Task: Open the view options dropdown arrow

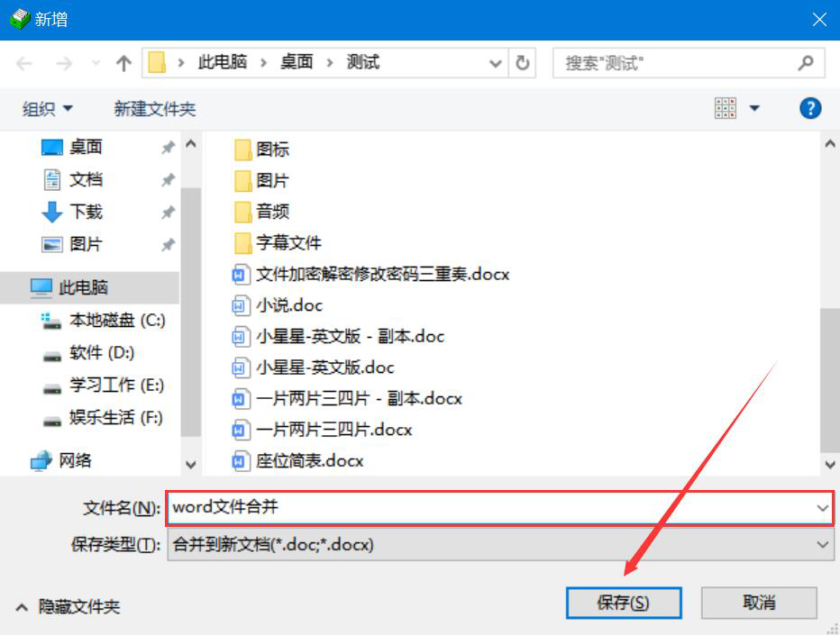Action: pos(754,108)
